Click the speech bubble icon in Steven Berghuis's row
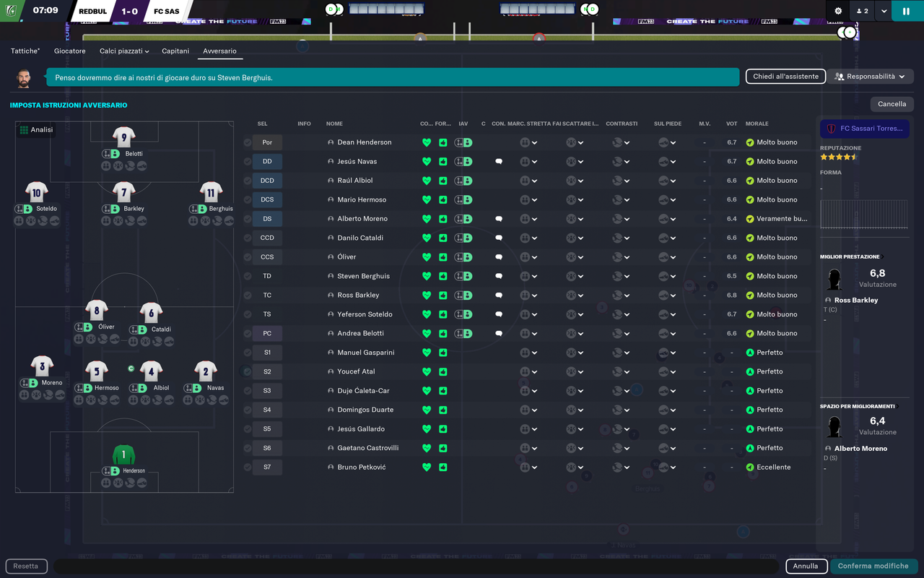 pos(499,276)
